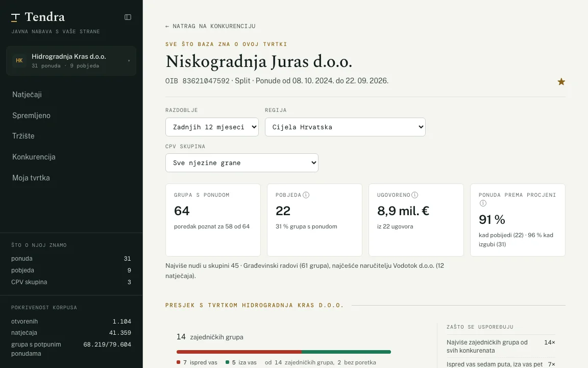588x368 pixels.
Task: Select the Pobjeda card value 22
Action: [283, 211]
